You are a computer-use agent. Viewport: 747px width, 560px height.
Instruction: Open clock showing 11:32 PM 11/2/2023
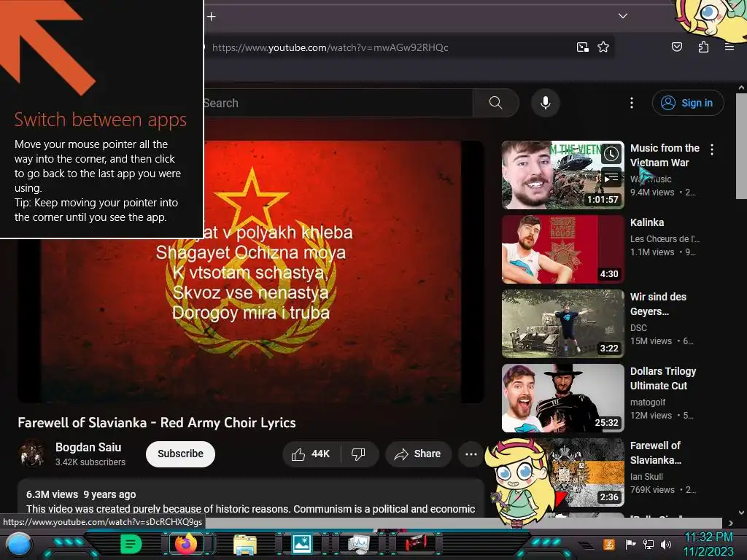pos(709,544)
